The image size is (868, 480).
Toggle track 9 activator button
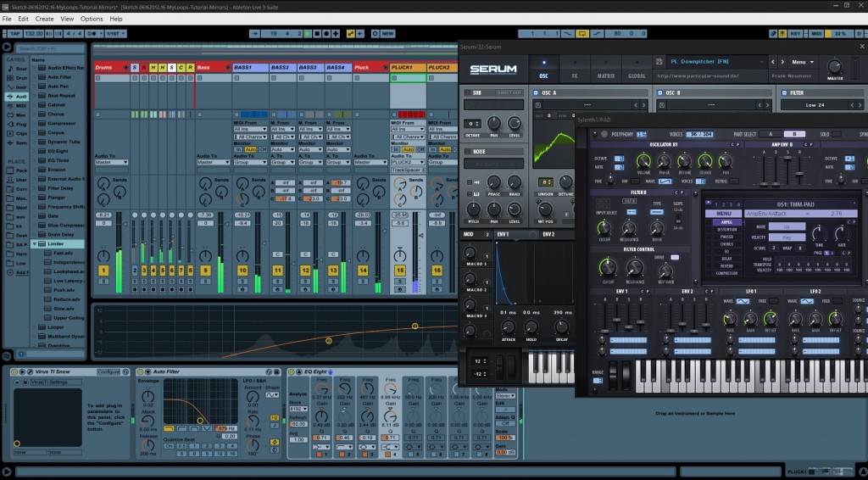point(205,271)
